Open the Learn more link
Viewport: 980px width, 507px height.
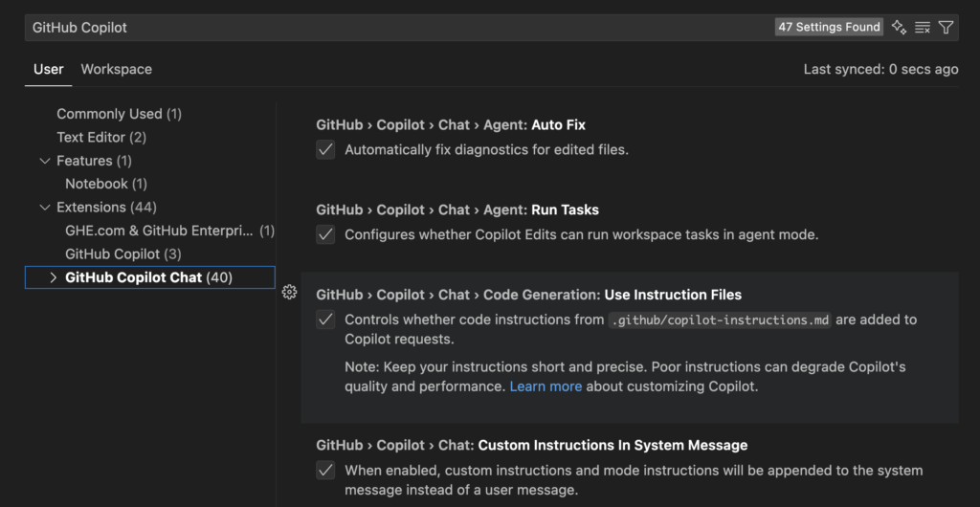(x=546, y=386)
